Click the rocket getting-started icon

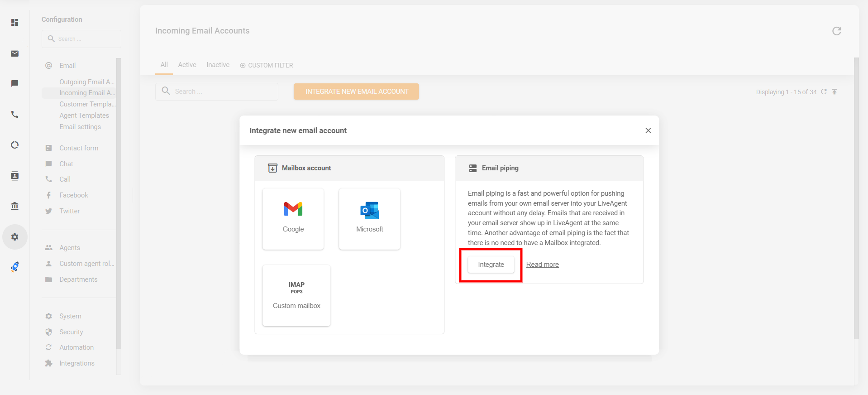coord(15,267)
